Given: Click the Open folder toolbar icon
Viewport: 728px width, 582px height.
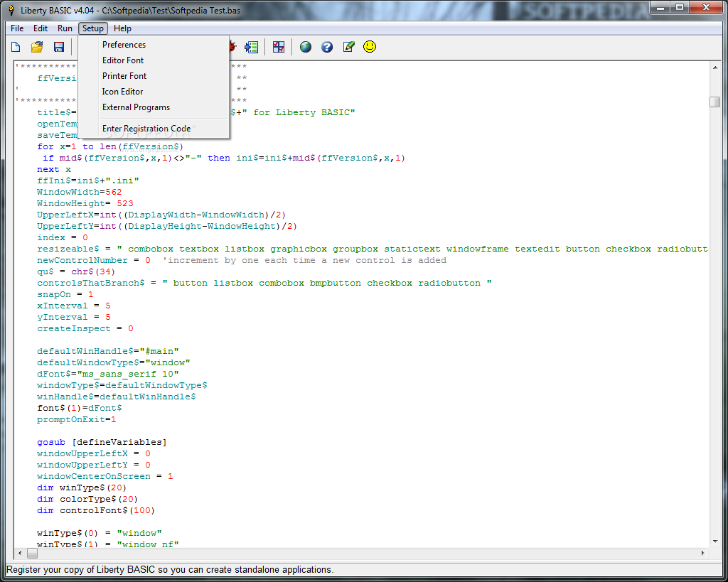Looking at the screenshot, I should [37, 47].
